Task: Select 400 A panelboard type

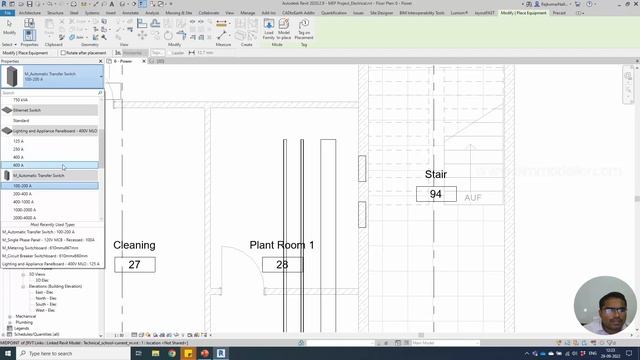Action: click(x=49, y=157)
